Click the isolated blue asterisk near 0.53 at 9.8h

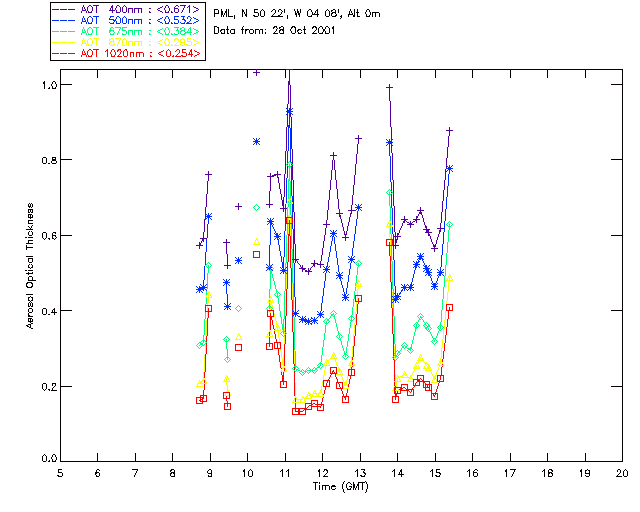click(238, 260)
